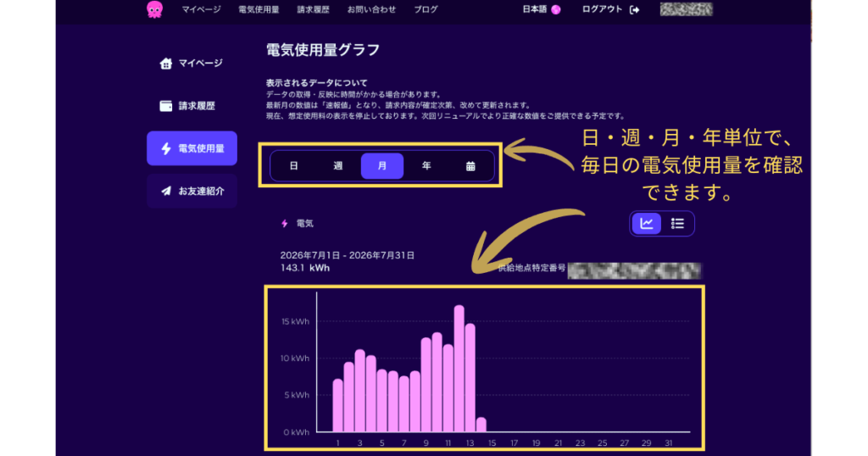Click the lightning bolt icon in the sidebar

pos(166,148)
